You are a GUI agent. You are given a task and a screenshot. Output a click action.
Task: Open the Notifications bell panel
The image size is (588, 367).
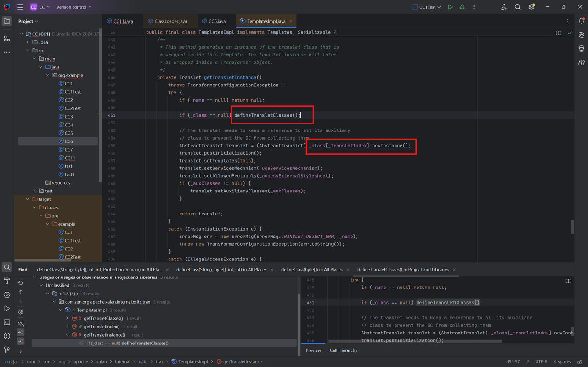pos(582,21)
